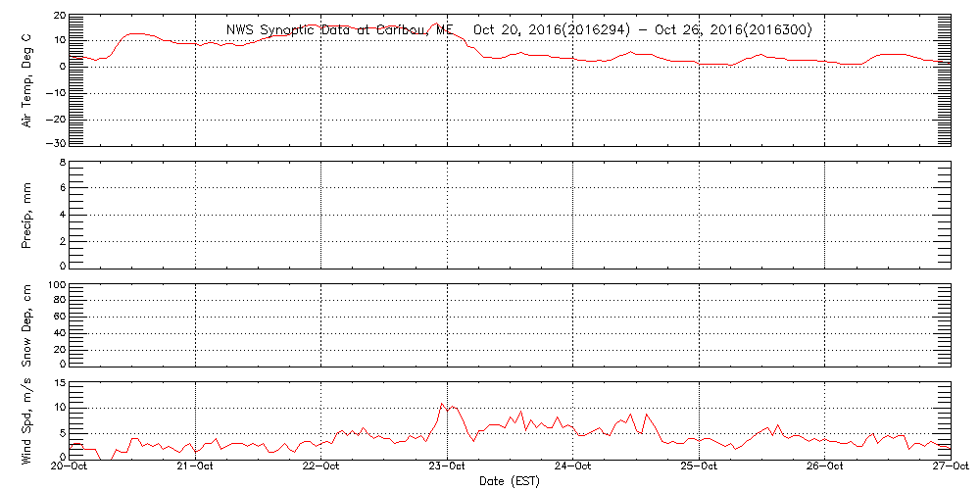Click the 24-Oct date tick label

tap(573, 467)
